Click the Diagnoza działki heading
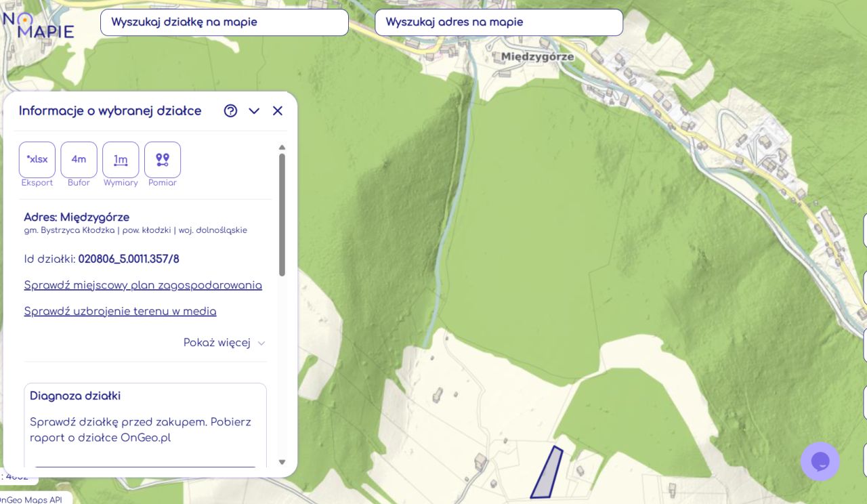This screenshot has width=867, height=504. [75, 396]
